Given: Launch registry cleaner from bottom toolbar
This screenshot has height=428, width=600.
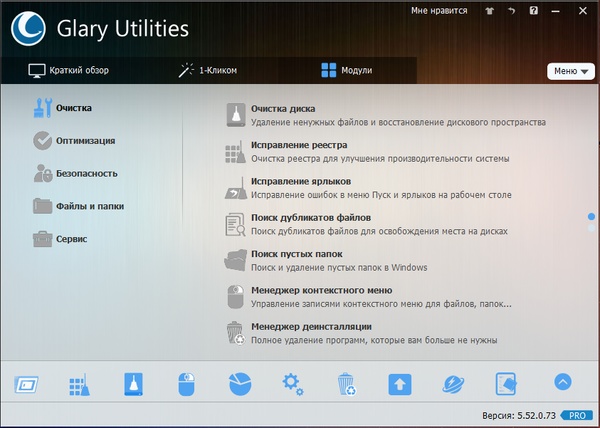Looking at the screenshot, I should click(80, 384).
